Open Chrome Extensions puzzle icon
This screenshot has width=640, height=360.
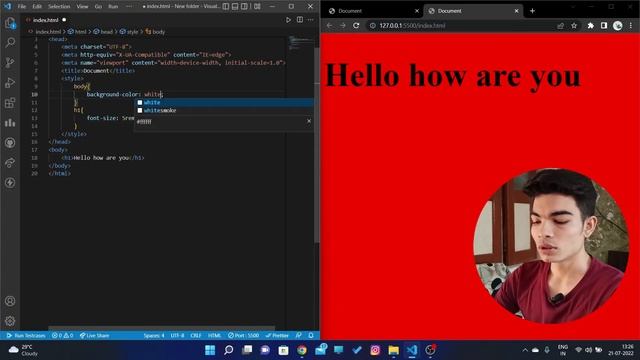click(591, 26)
